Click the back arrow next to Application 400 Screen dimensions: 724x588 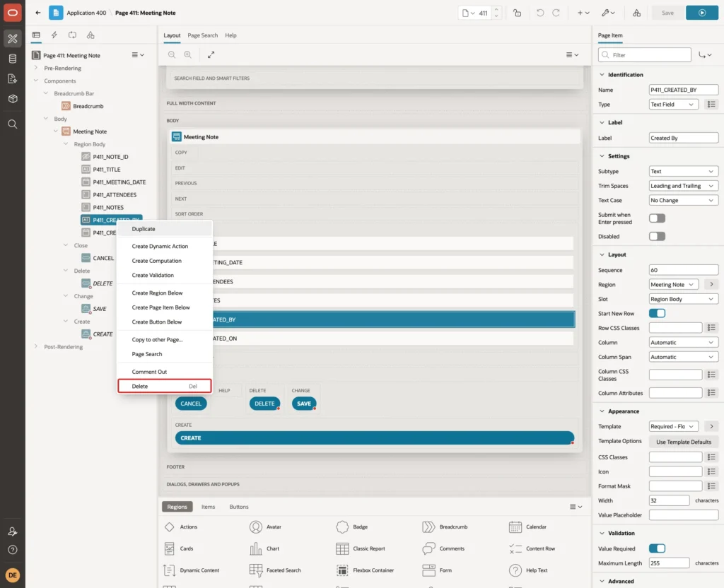(38, 13)
